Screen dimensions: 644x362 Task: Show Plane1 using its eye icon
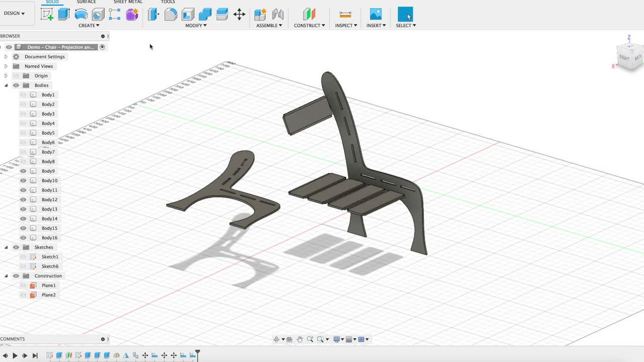coord(23,286)
